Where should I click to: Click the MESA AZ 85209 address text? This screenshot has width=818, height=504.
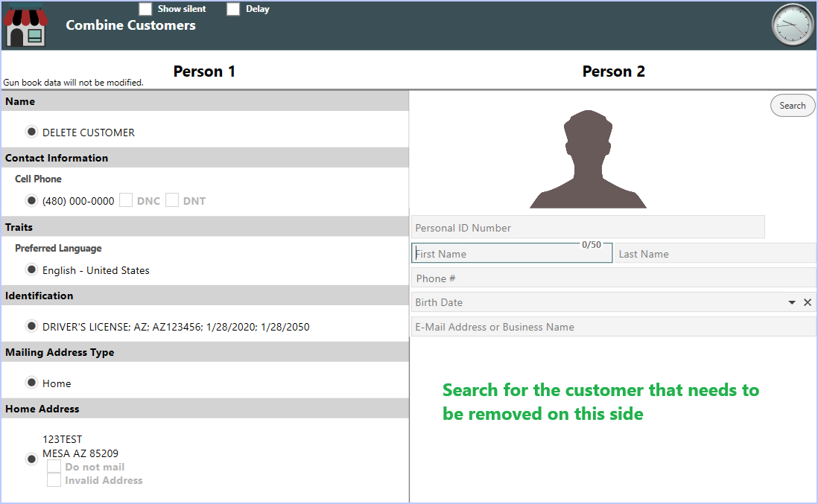80,453
